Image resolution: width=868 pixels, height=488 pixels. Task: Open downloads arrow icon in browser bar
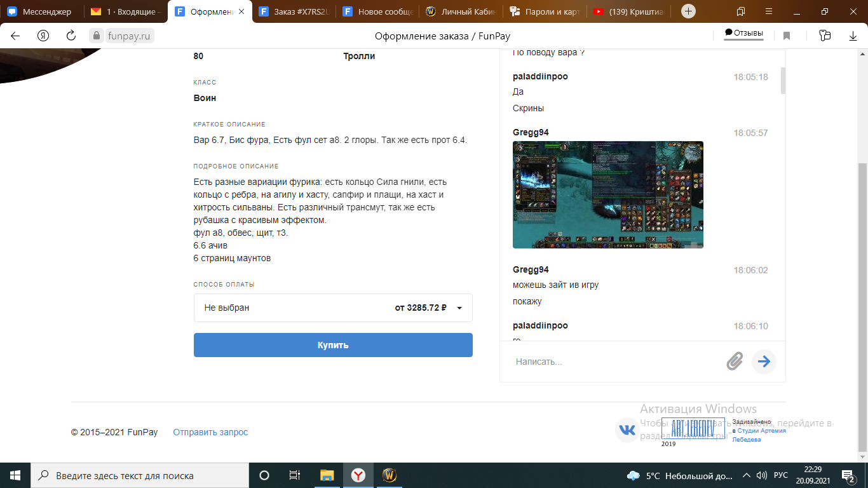point(853,36)
